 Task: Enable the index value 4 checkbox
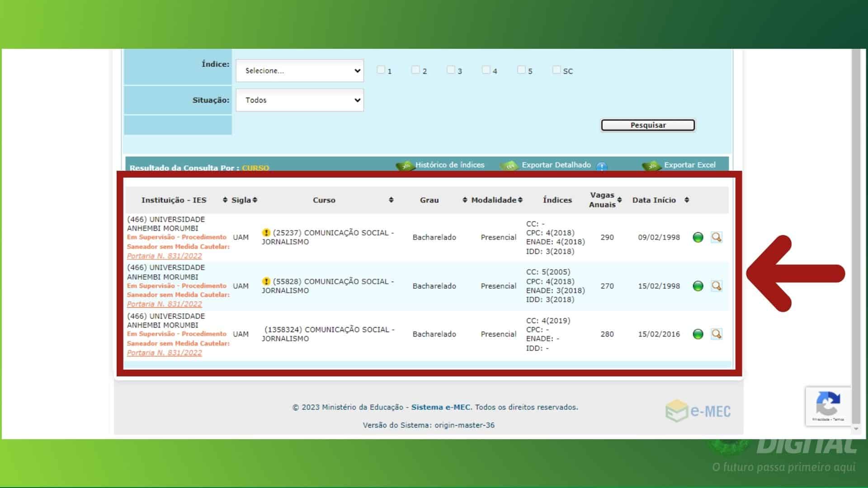point(486,70)
